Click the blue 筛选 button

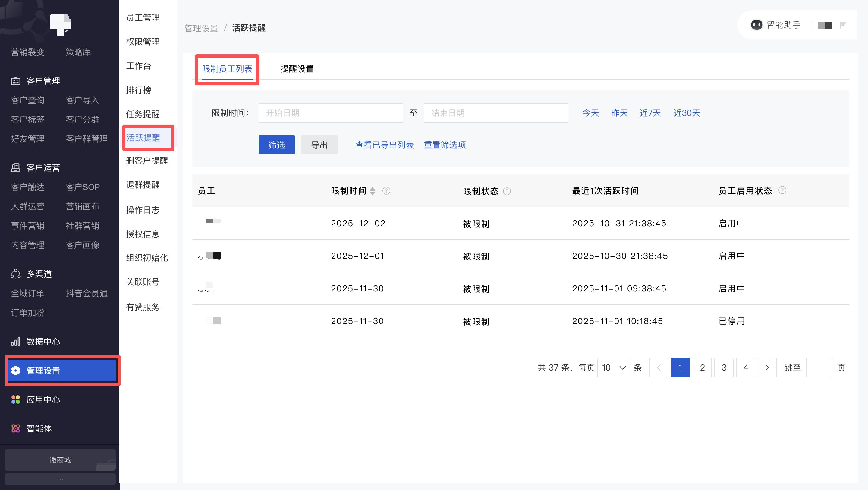pyautogui.click(x=276, y=145)
